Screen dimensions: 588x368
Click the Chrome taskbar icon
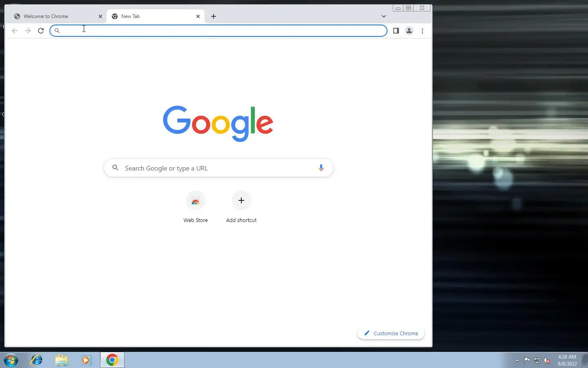(112, 360)
